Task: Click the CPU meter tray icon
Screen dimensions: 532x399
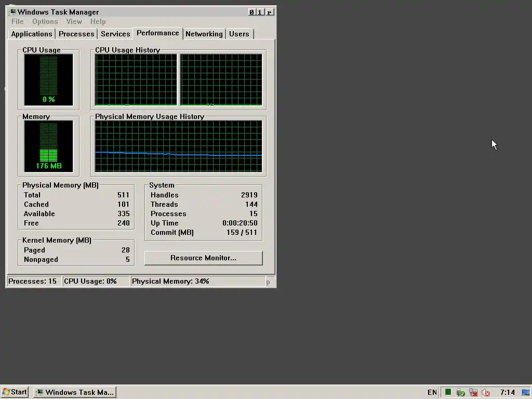Action: [448, 392]
